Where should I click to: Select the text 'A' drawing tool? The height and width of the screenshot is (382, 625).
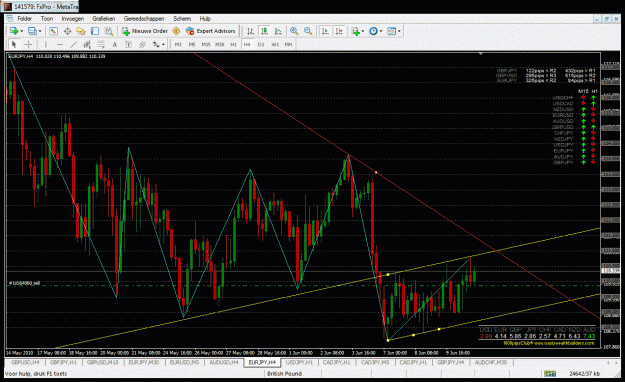[x=114, y=44]
